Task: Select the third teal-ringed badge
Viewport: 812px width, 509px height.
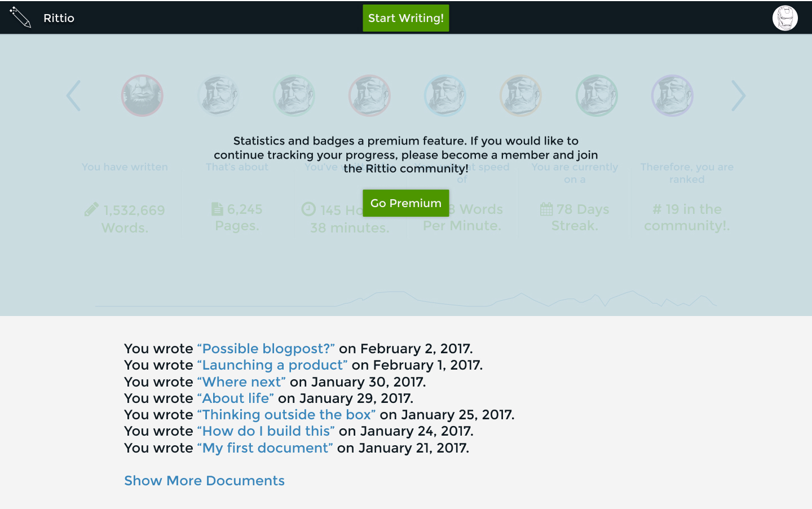Action: click(294, 95)
